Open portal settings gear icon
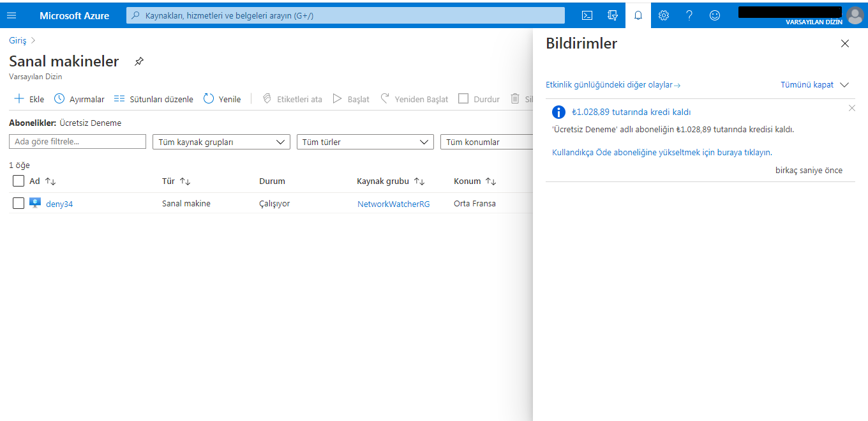The height and width of the screenshot is (421, 868). pos(664,15)
